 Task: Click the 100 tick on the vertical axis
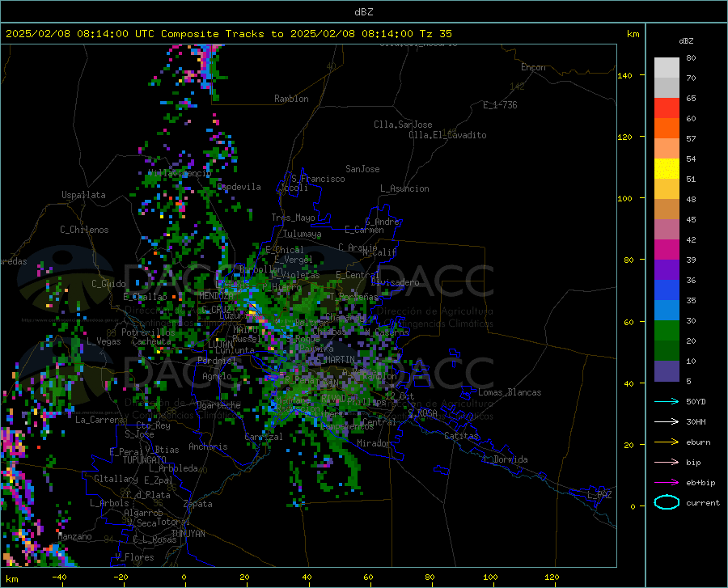pos(624,198)
